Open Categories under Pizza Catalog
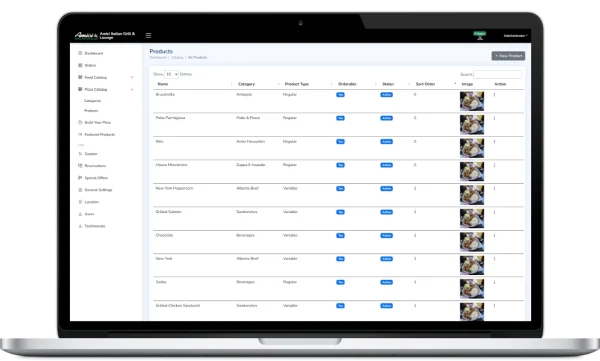600x361 pixels. (93, 101)
